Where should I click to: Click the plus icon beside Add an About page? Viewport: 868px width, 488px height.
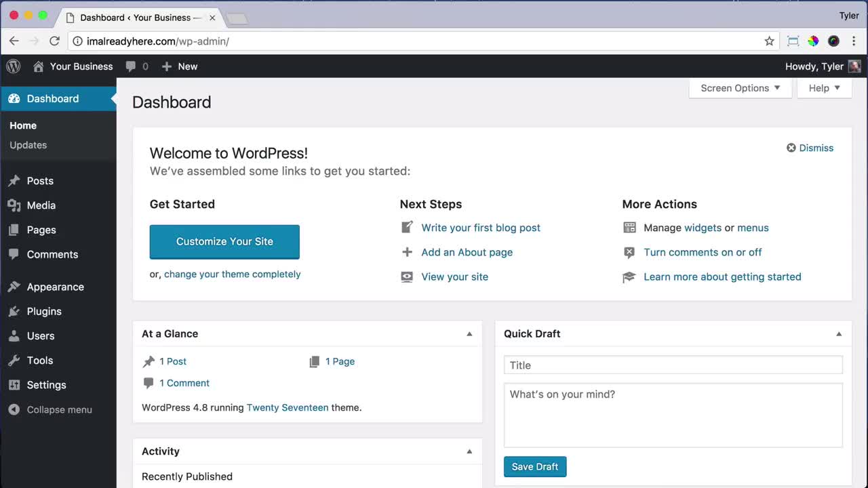click(407, 252)
